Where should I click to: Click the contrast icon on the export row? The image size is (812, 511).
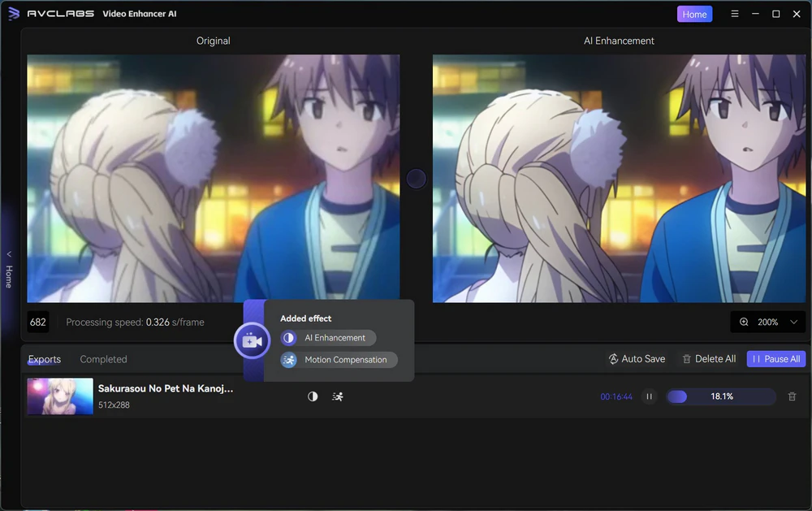(x=313, y=396)
